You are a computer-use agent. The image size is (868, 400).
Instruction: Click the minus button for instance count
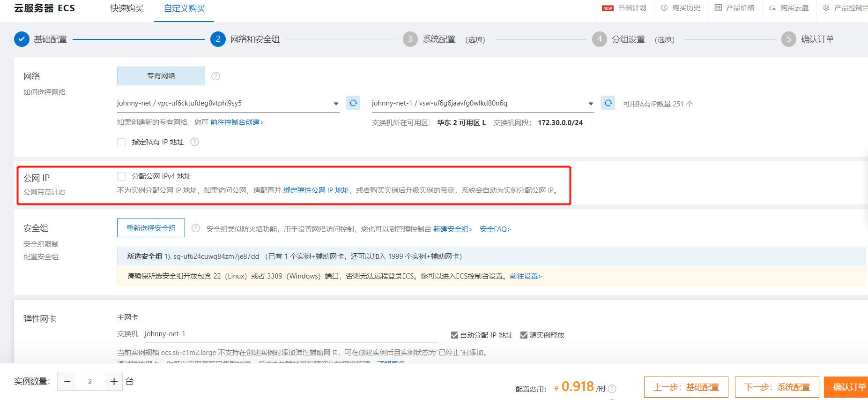pyautogui.click(x=67, y=382)
